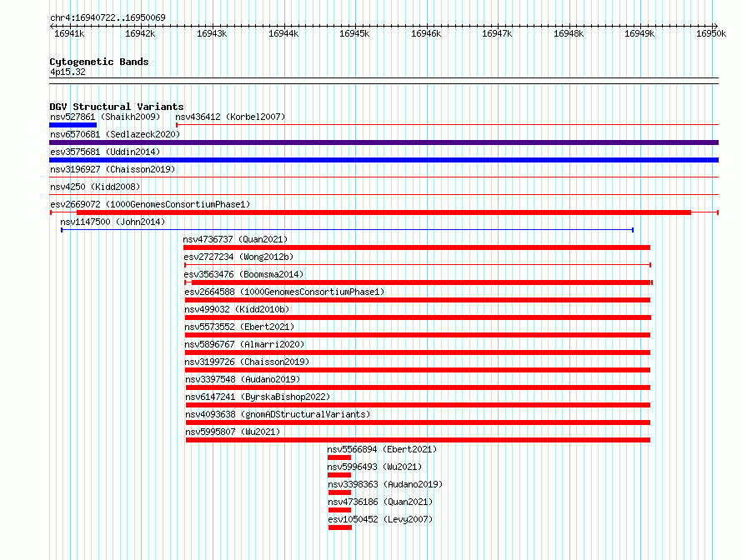Click nsv3397548 (Audano2019) variant label

pyautogui.click(x=243, y=379)
